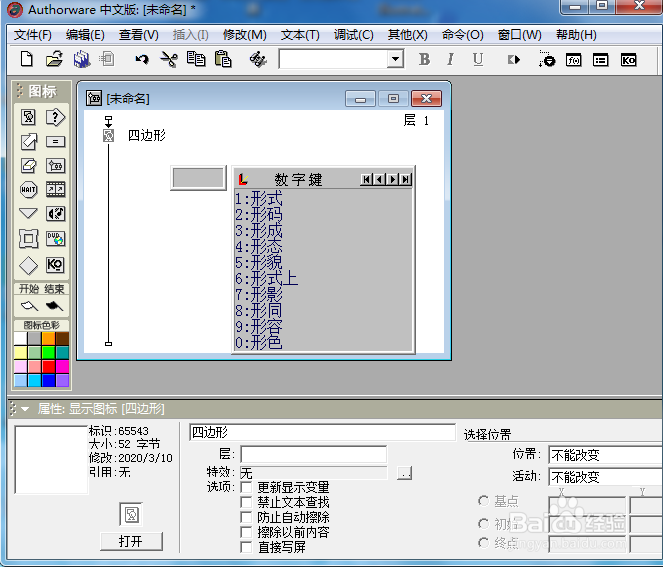This screenshot has width=663, height=567.
Task: Select the 终点 radio button
Action: (x=483, y=542)
